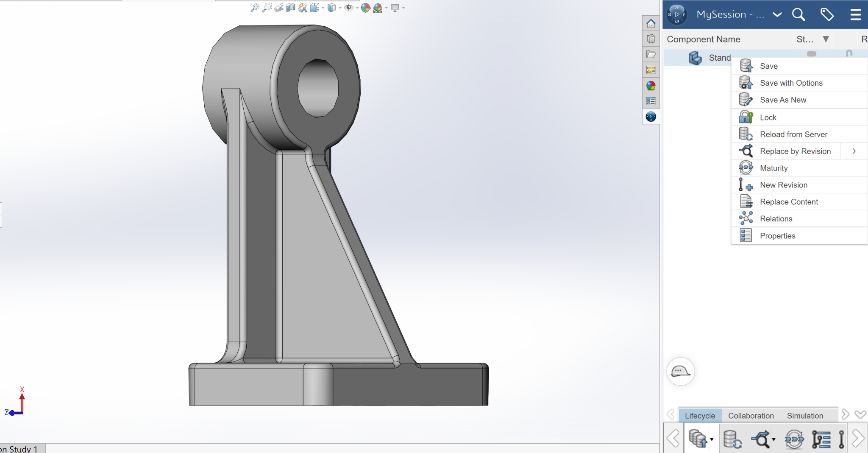Switch to the Simulation tab
Viewport: 868px width, 453px height.
point(805,416)
